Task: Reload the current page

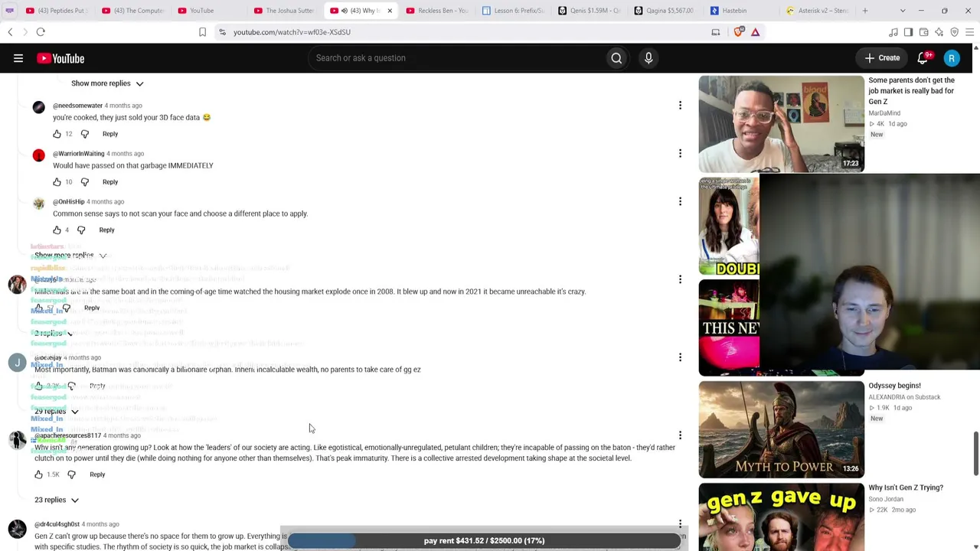Action: pos(41,32)
